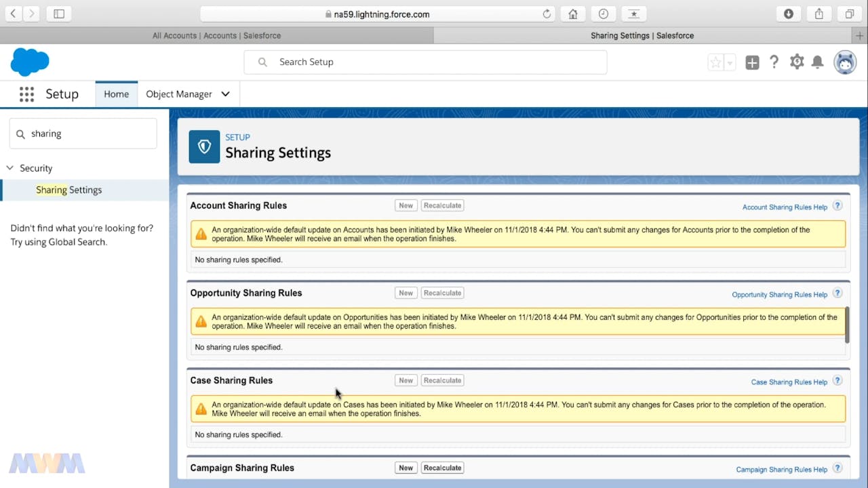The width and height of the screenshot is (868, 488).
Task: Click help icon beside Account Sharing Rules Help
Action: (837, 206)
